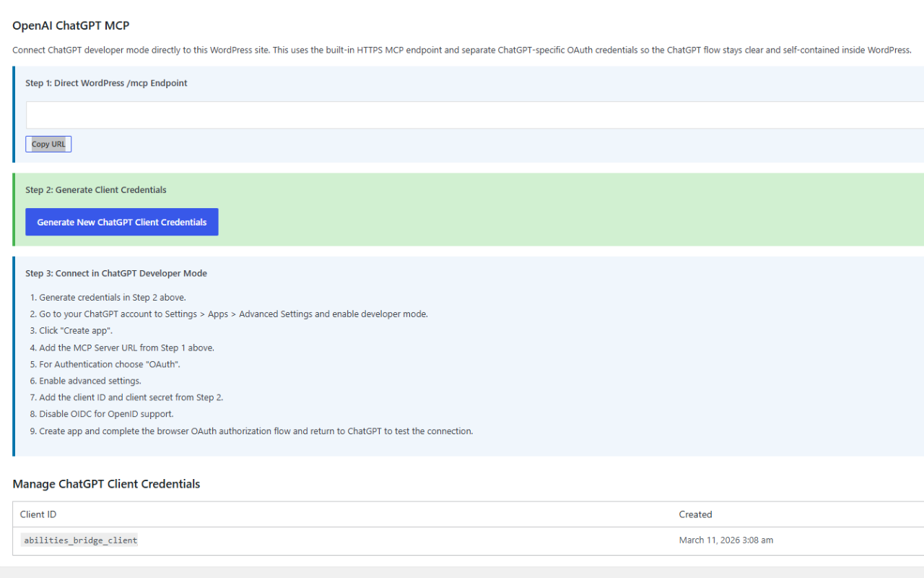Click the Copy URL button

pyautogui.click(x=48, y=144)
